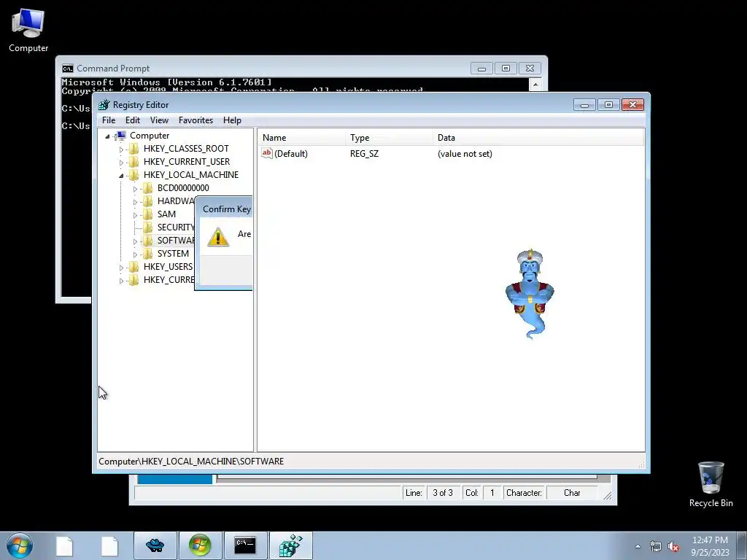Screen dimensions: 747x560
Task: Expand the BCD00000000 key arrow
Action: click(135, 189)
